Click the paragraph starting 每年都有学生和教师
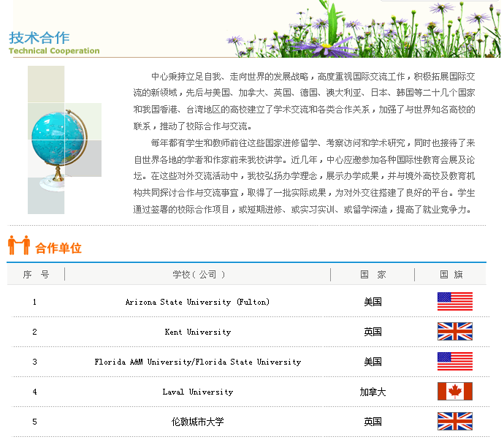 pos(304,176)
